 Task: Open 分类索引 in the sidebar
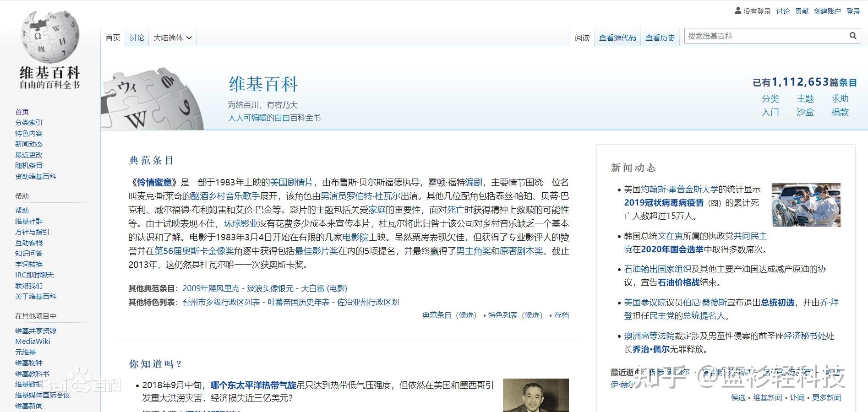click(x=29, y=122)
